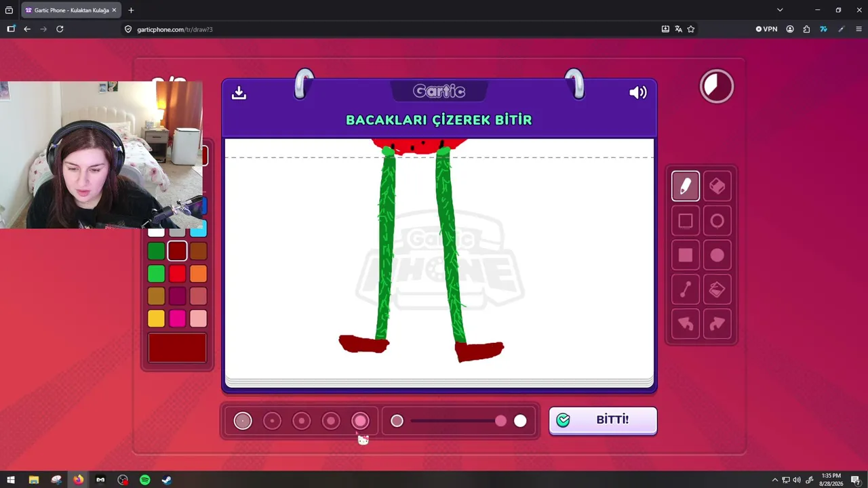Open the Windows notification center
The image size is (868, 488).
click(856, 480)
